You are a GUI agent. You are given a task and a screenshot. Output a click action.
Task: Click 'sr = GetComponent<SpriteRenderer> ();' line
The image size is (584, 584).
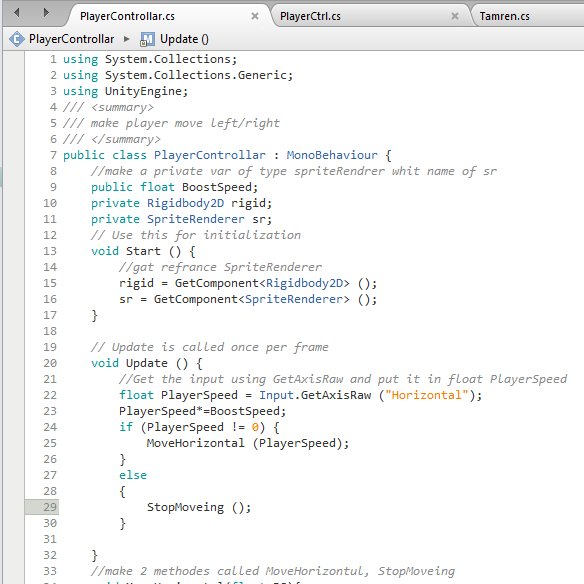point(248,299)
